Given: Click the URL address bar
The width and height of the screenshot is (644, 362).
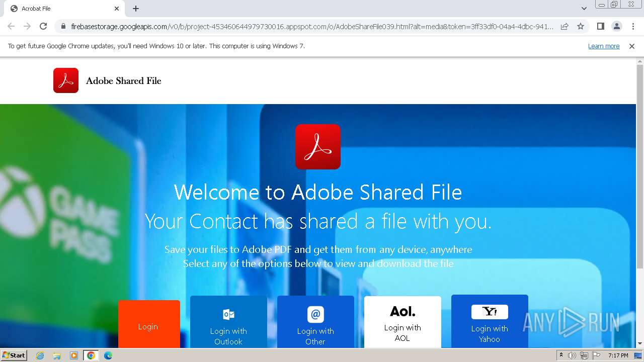Looking at the screenshot, I should click(312, 26).
